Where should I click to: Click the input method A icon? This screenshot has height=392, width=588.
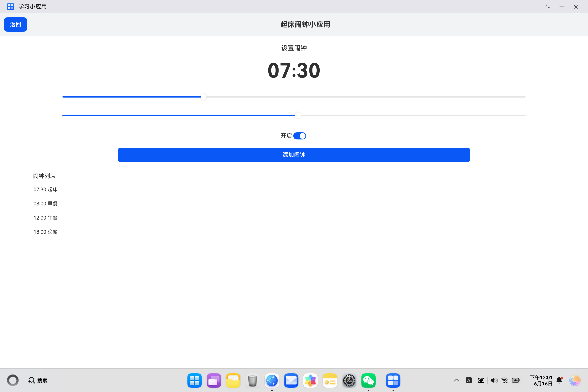(x=469, y=380)
